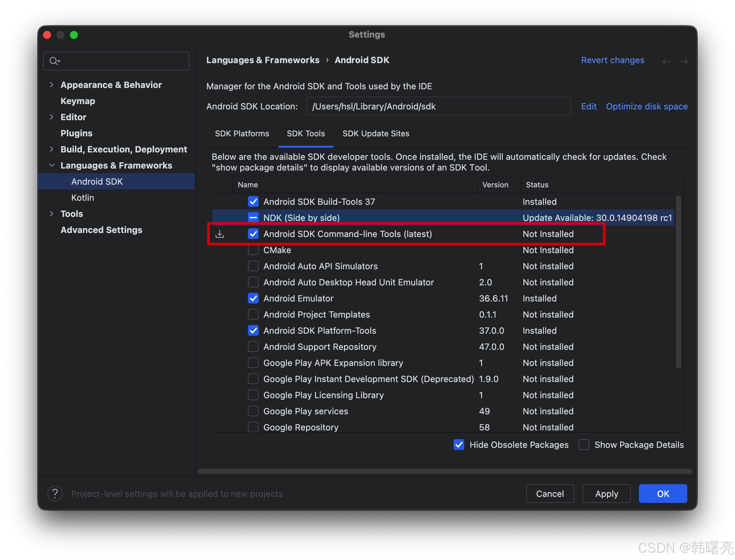The height and width of the screenshot is (560, 735).
Task: Click the Status column header
Action: (537, 185)
